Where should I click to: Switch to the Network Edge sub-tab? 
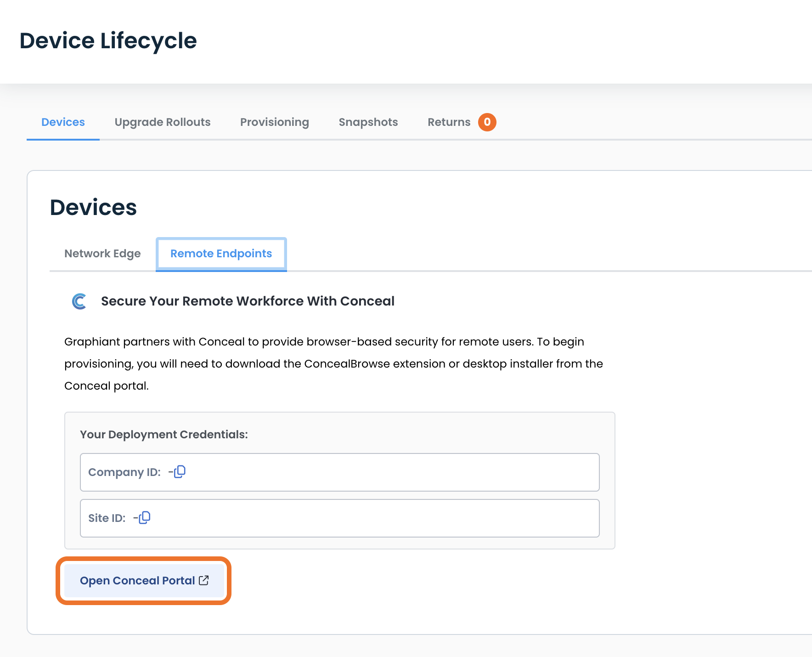point(102,254)
